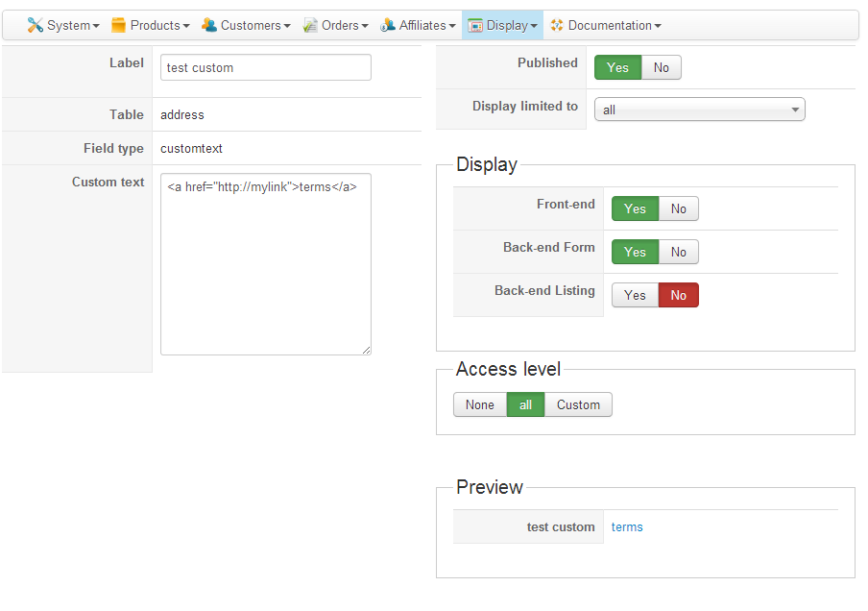Set Back-end Listing to No
The width and height of the screenshot is (868, 611).
pos(678,295)
